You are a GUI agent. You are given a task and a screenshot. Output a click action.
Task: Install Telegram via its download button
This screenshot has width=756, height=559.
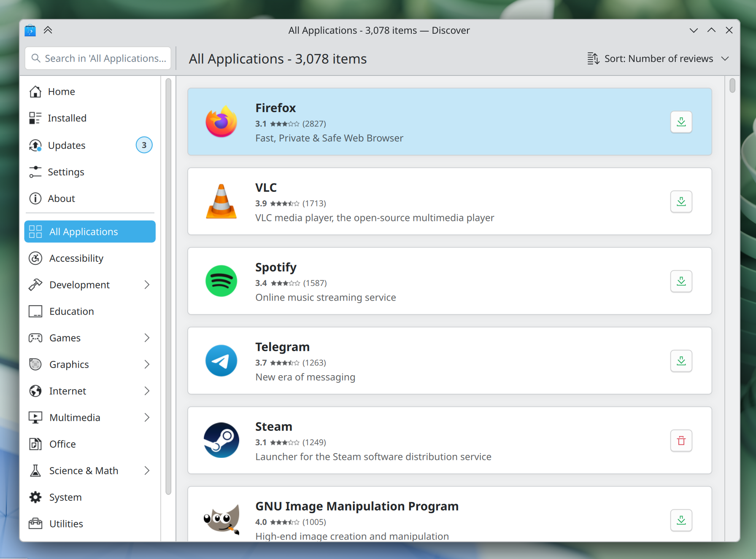pos(681,361)
